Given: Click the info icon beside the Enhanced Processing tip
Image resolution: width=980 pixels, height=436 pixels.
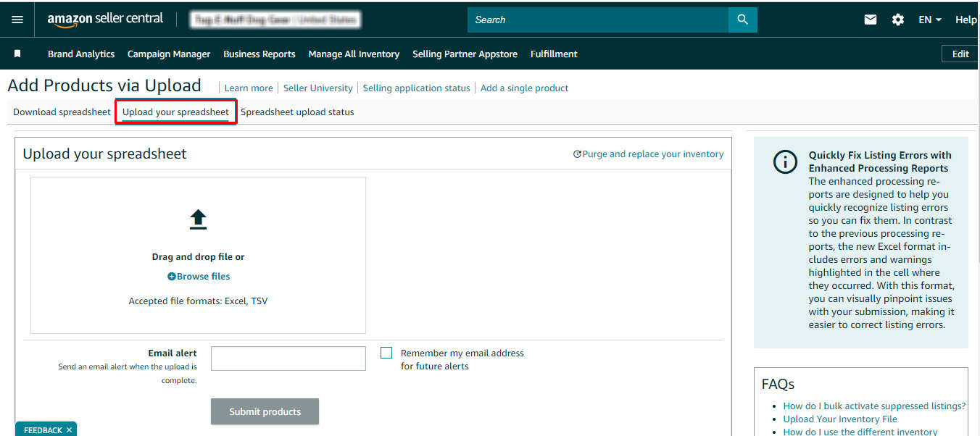Looking at the screenshot, I should [x=785, y=162].
